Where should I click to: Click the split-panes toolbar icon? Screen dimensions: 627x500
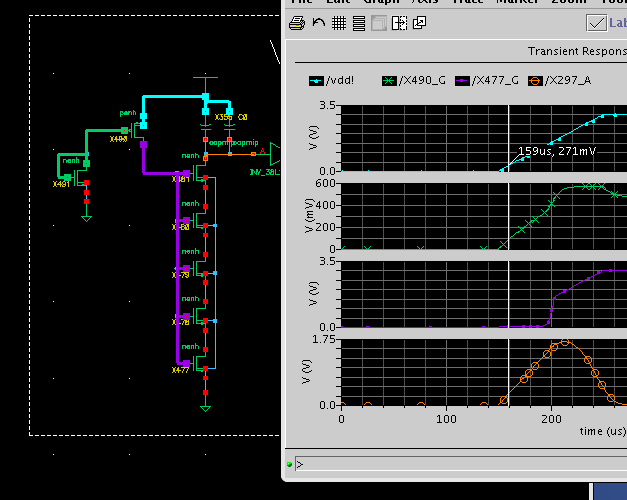click(399, 22)
